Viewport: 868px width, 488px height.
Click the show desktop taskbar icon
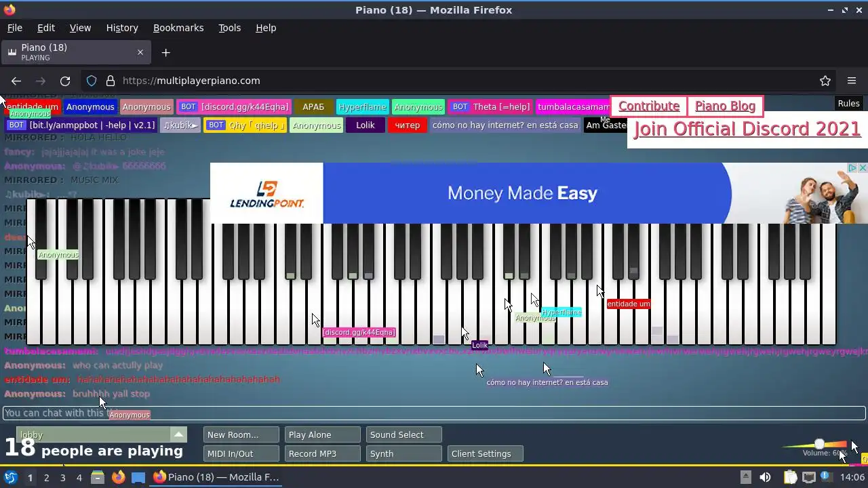pyautogui.click(x=138, y=477)
